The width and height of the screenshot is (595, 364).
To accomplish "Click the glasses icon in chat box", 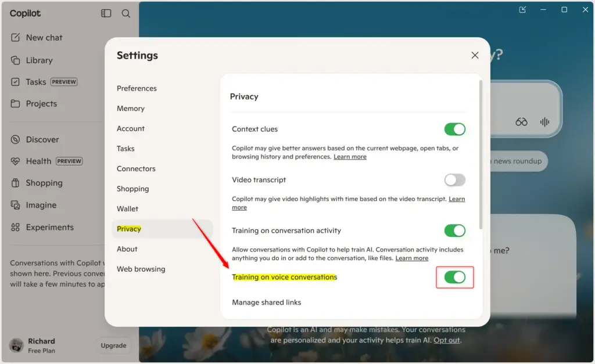I will 521,122.
